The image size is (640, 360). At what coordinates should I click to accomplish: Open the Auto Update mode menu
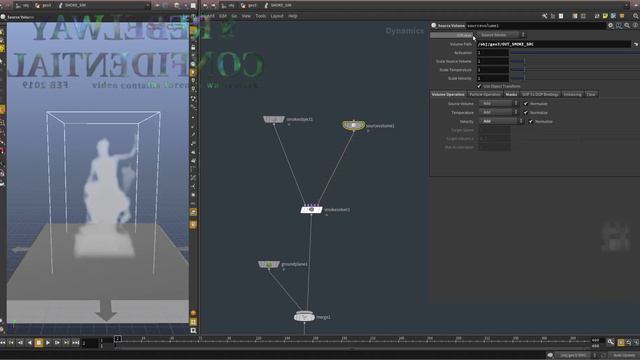coord(625,355)
